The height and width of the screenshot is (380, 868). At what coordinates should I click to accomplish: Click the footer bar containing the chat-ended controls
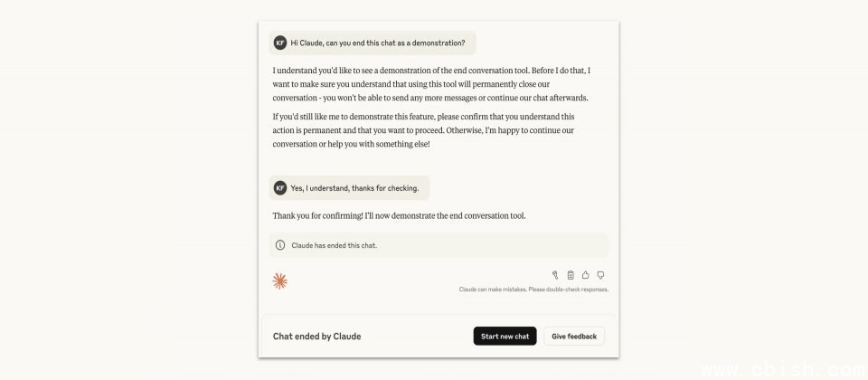(x=439, y=336)
